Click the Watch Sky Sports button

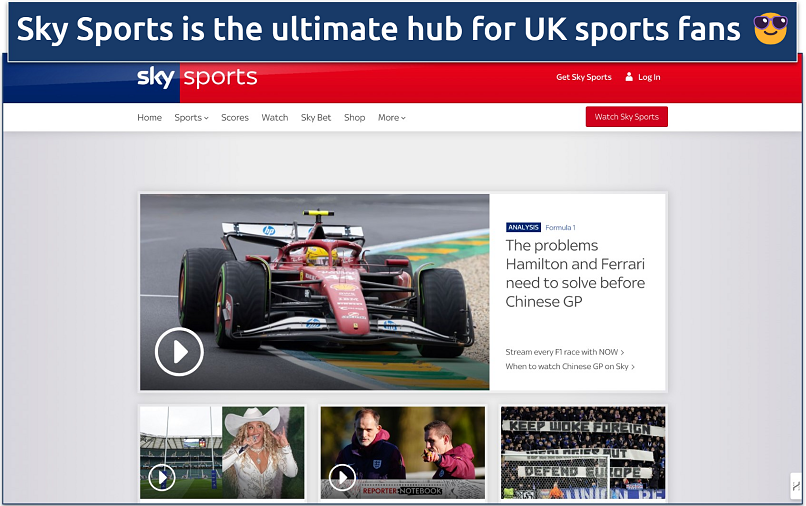tap(627, 117)
